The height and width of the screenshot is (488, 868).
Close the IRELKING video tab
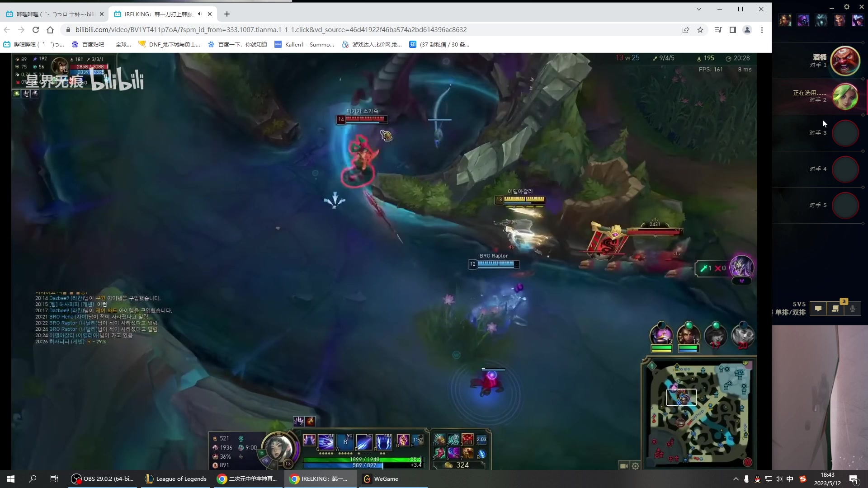[210, 14]
